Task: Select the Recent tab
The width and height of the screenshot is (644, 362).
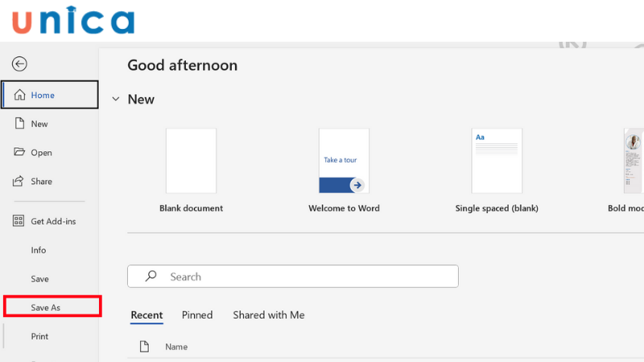Action: click(147, 315)
